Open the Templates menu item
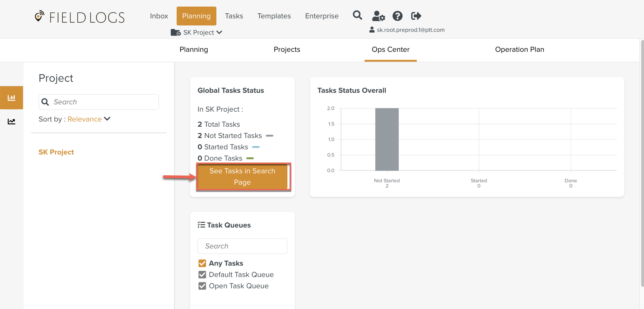The image size is (644, 309). coord(274,16)
